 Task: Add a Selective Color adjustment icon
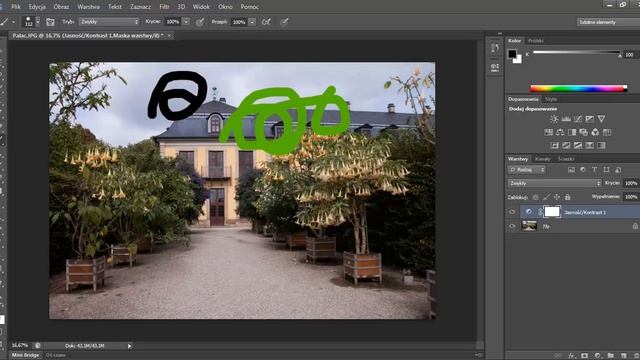(589, 145)
